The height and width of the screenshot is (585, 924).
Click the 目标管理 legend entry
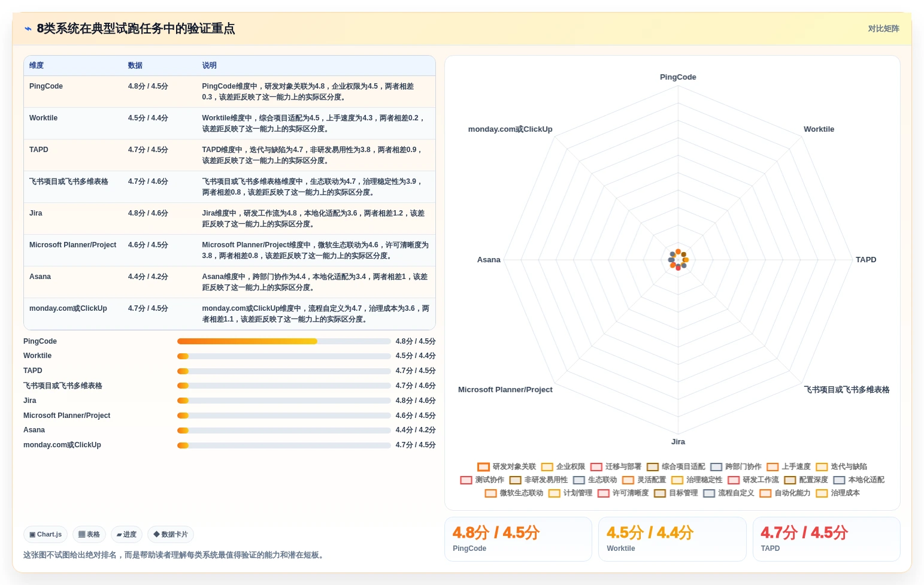tap(675, 493)
